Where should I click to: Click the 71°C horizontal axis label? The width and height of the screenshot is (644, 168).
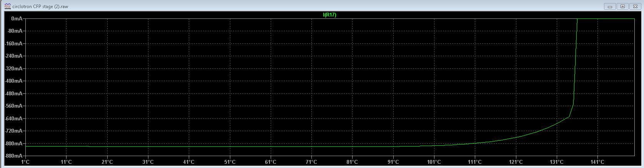click(311, 162)
